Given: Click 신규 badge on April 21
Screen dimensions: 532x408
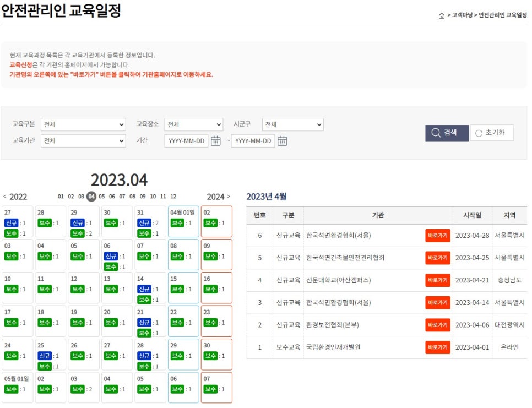Looking at the screenshot, I should click(x=144, y=322).
